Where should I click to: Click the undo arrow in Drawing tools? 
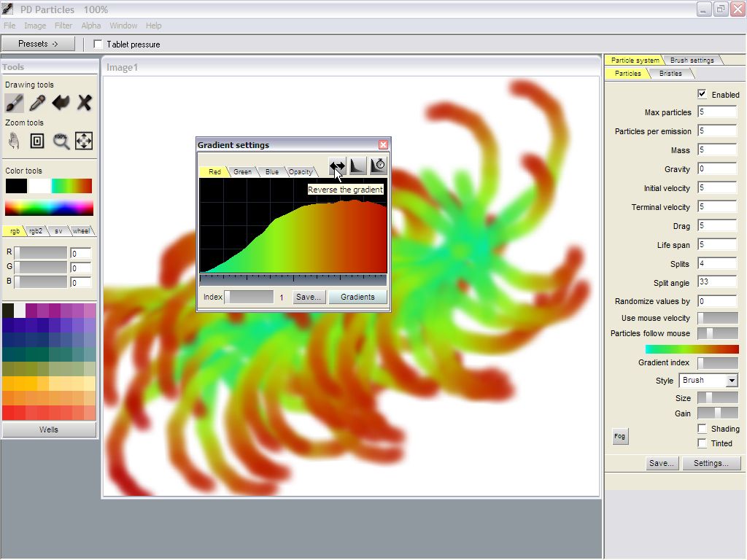(61, 103)
